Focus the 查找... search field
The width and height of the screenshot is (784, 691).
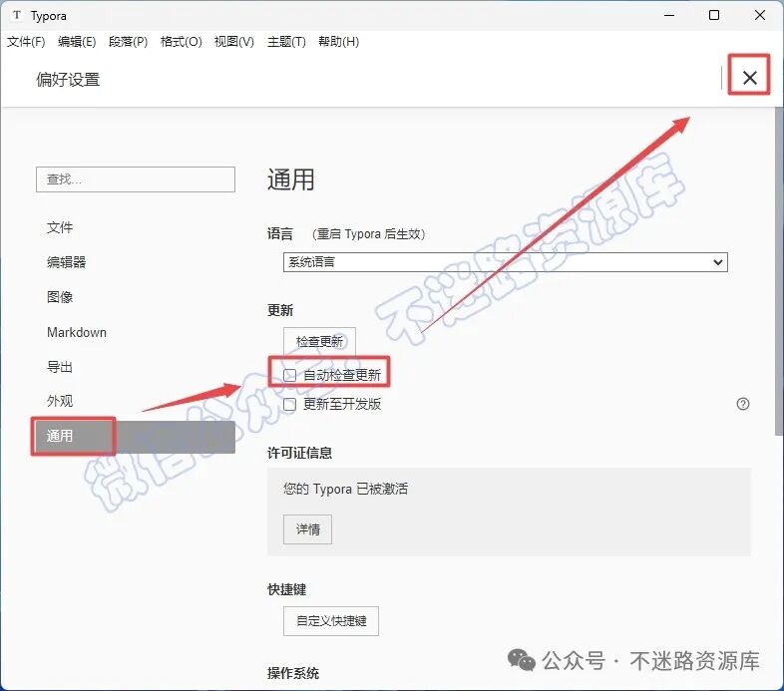136,179
